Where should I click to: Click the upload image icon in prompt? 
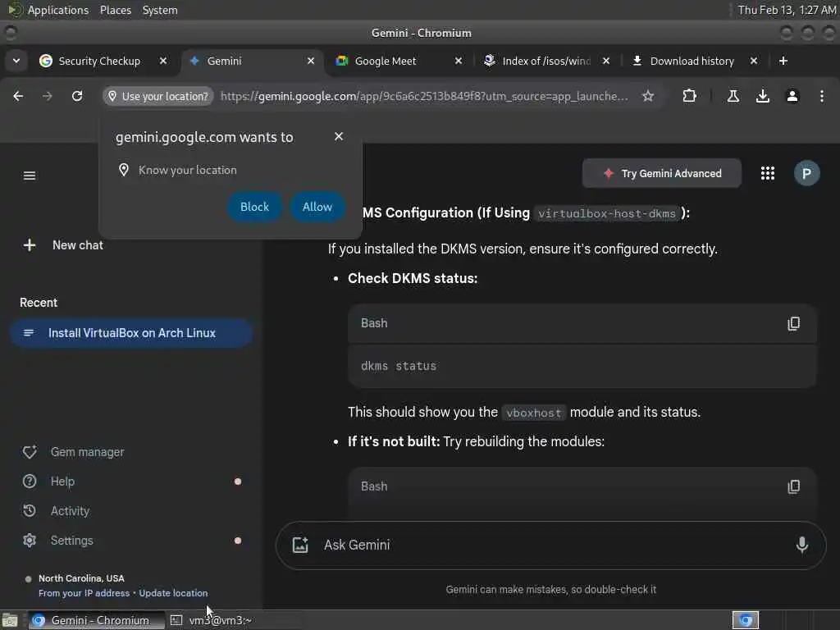pos(300,545)
